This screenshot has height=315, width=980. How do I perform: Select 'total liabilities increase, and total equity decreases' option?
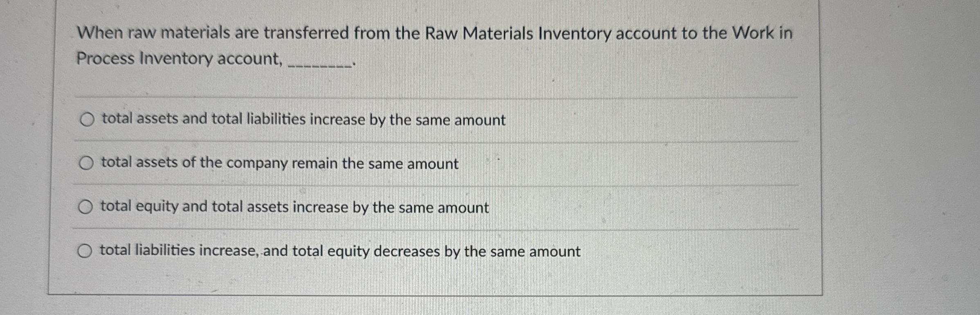85,251
